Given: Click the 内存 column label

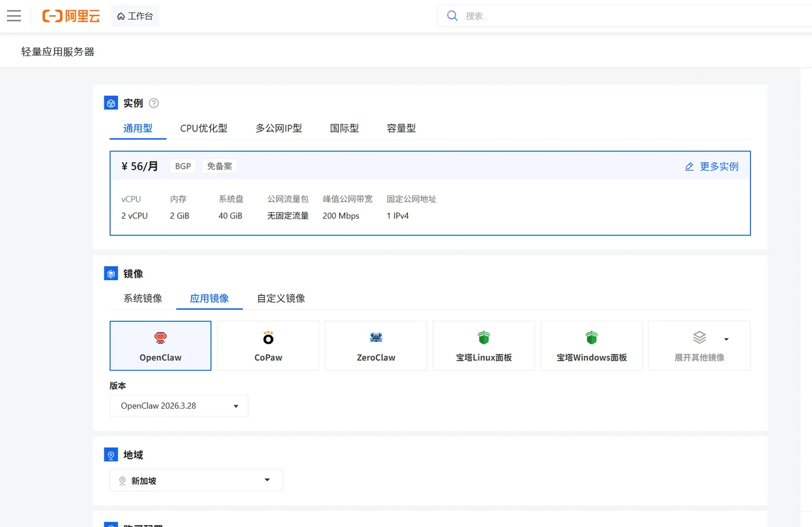Looking at the screenshot, I should point(179,199).
